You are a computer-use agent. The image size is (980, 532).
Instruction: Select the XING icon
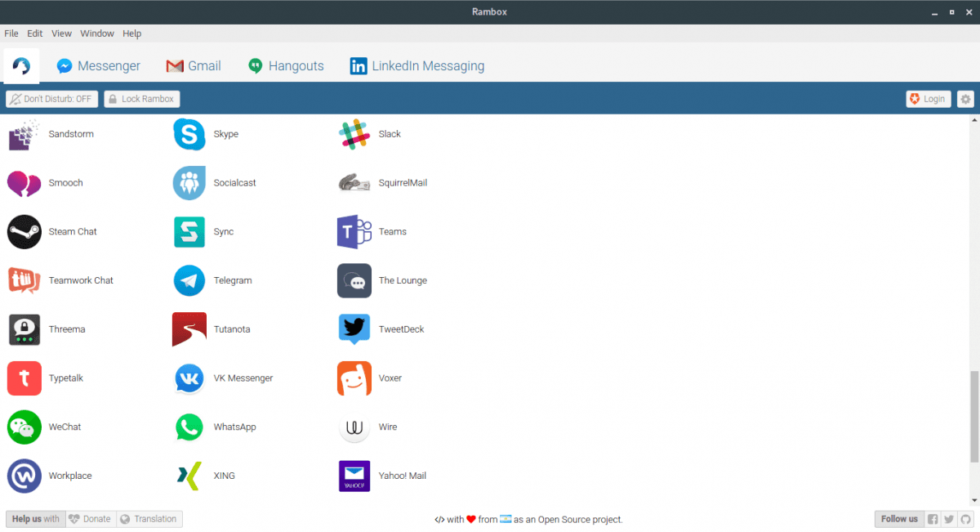coord(189,476)
